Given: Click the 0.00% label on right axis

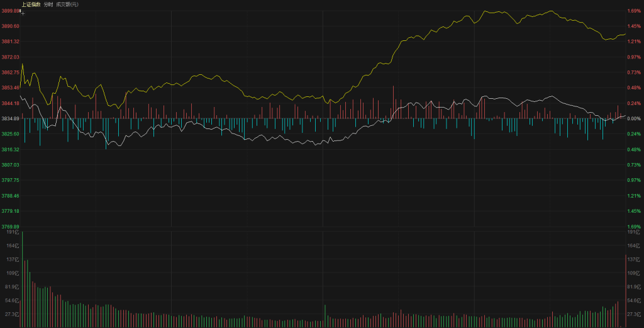Looking at the screenshot, I should pos(633,118).
